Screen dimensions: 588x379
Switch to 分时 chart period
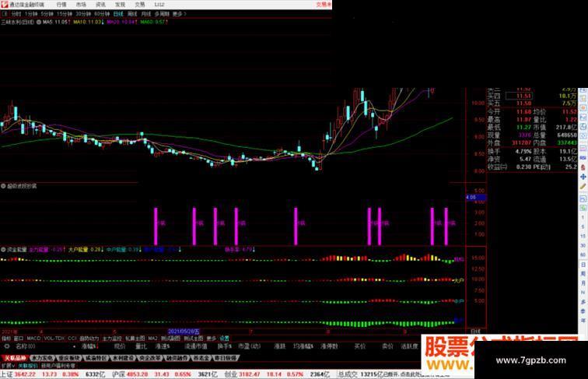pyautogui.click(x=16, y=14)
